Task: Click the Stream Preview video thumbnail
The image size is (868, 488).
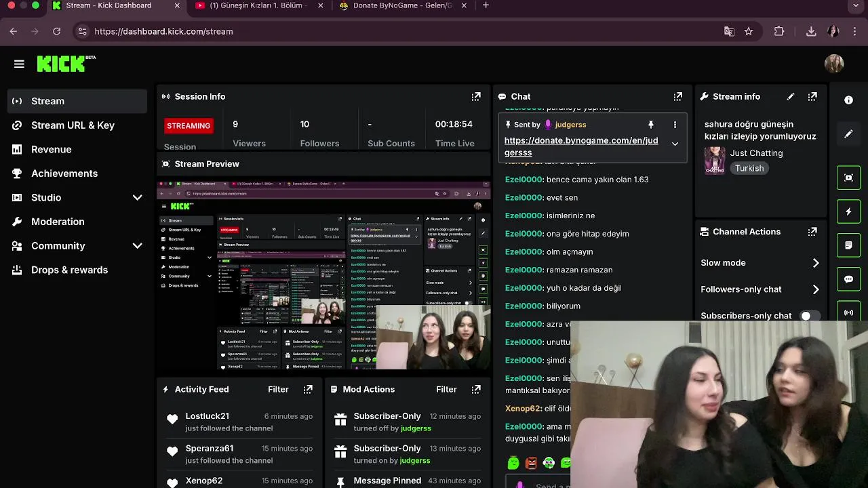Action: click(x=323, y=274)
